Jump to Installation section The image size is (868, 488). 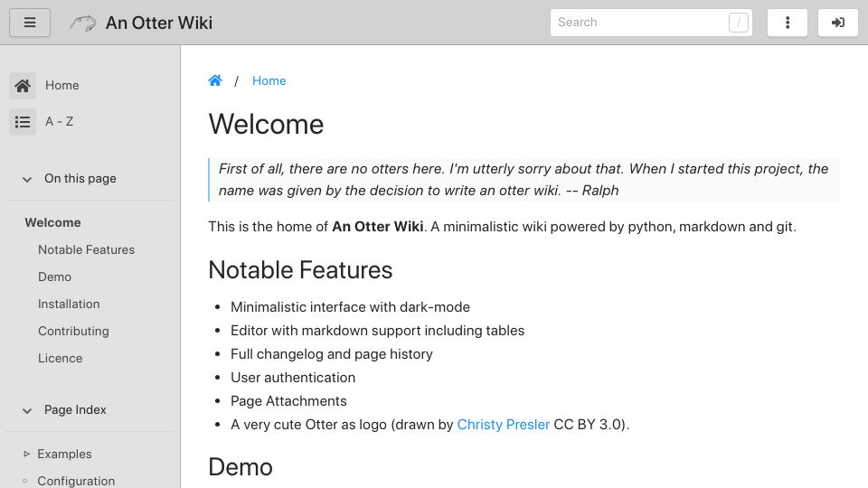pos(69,304)
